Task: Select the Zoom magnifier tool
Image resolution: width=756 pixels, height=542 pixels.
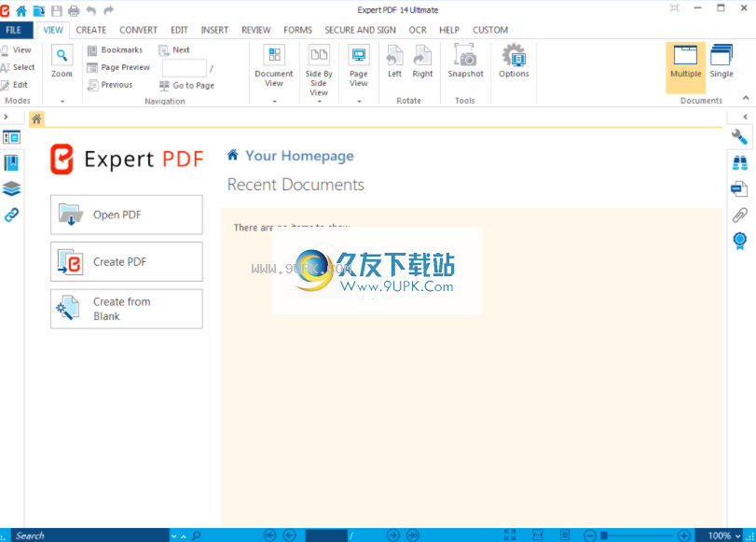Action: pyautogui.click(x=62, y=55)
